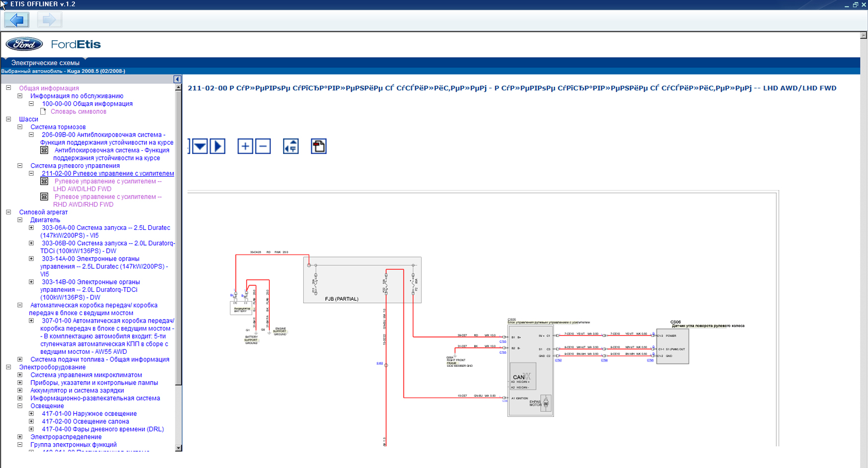The height and width of the screenshot is (468, 868).
Task: Open the Ford logo
Action: 24,44
